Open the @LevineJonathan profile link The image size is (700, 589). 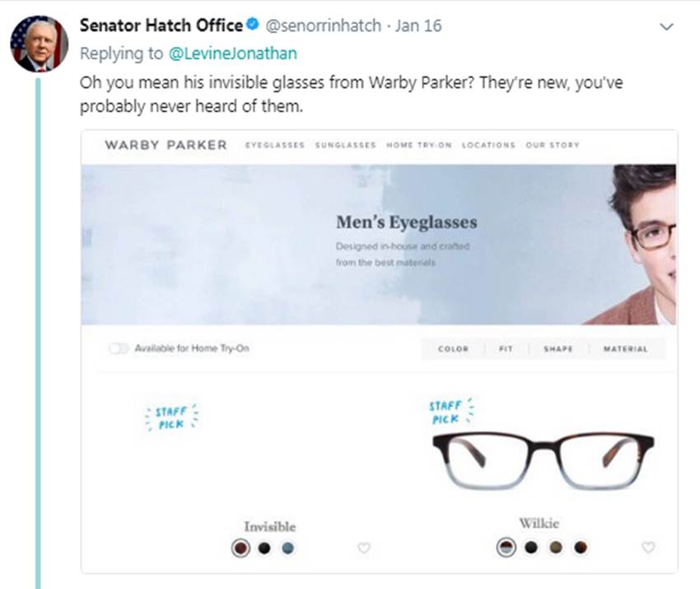point(232,54)
